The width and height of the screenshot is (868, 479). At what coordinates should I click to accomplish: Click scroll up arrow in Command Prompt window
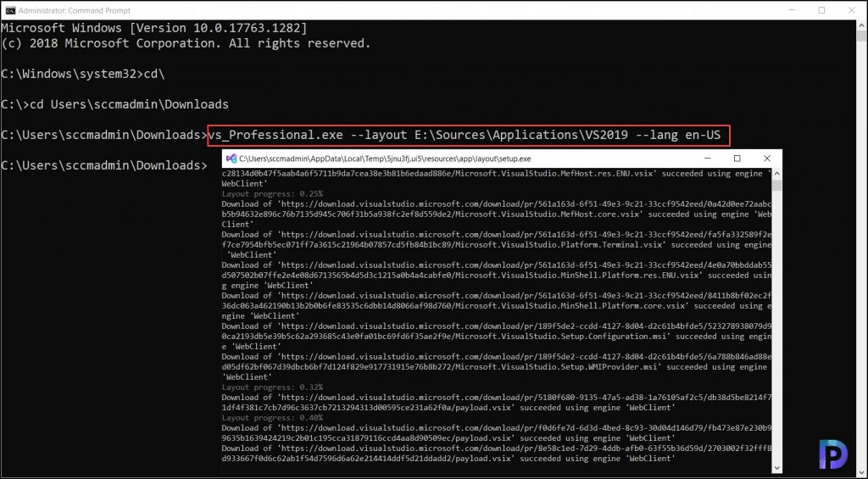coord(861,25)
